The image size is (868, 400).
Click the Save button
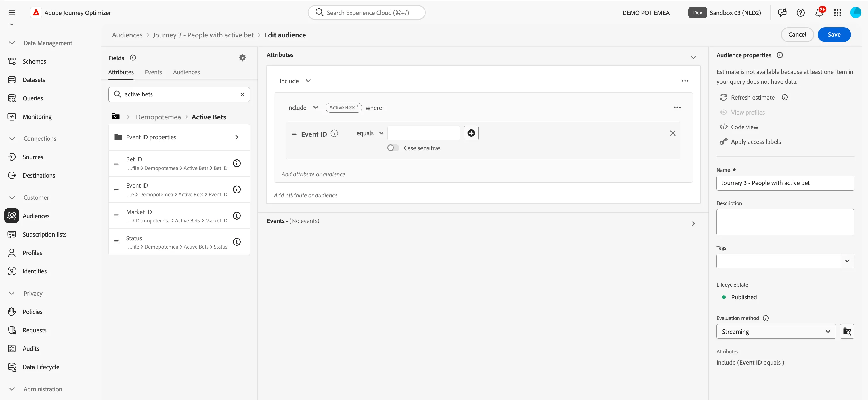tap(834, 35)
